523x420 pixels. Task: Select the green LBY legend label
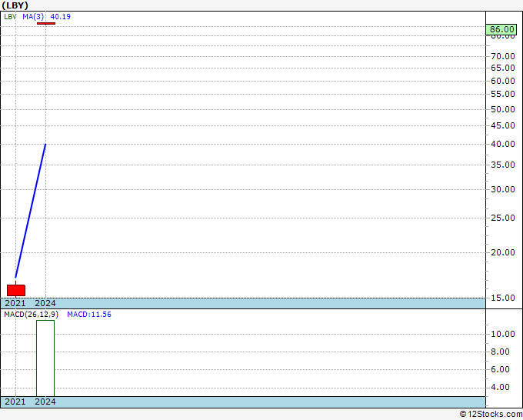pyautogui.click(x=10, y=16)
